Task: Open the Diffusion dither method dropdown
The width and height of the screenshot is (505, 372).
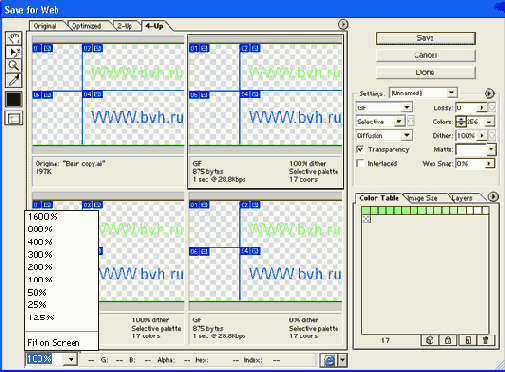Action: [x=384, y=135]
